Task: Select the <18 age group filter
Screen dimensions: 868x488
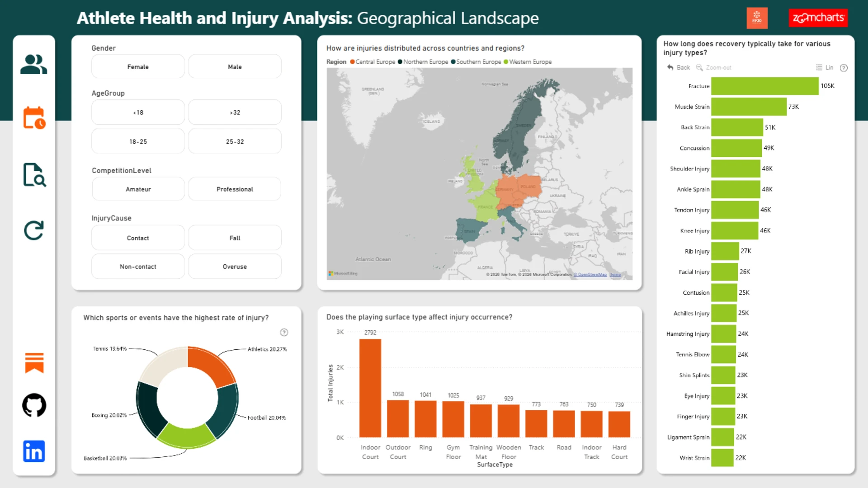Action: coord(138,112)
